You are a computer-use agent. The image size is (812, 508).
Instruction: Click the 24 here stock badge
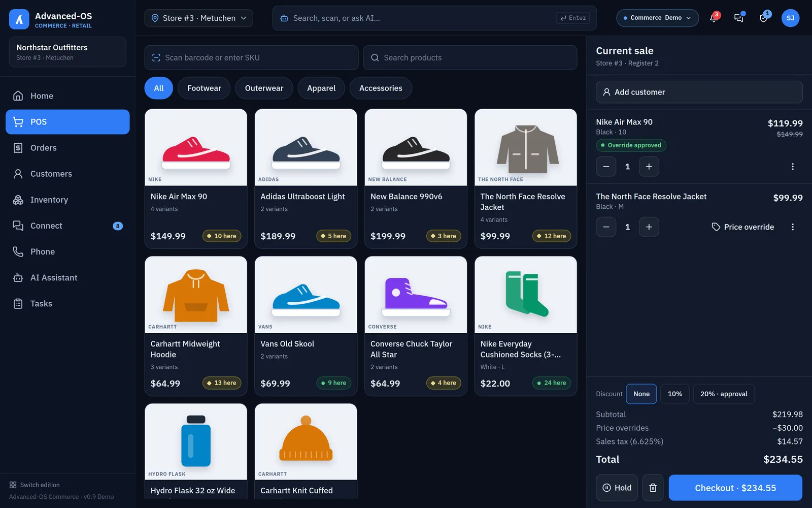(x=552, y=383)
